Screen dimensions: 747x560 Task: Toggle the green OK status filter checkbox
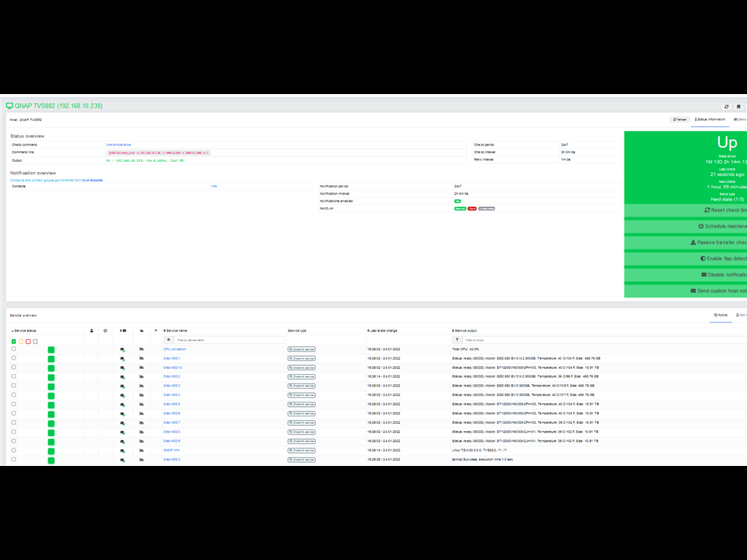pyautogui.click(x=14, y=341)
